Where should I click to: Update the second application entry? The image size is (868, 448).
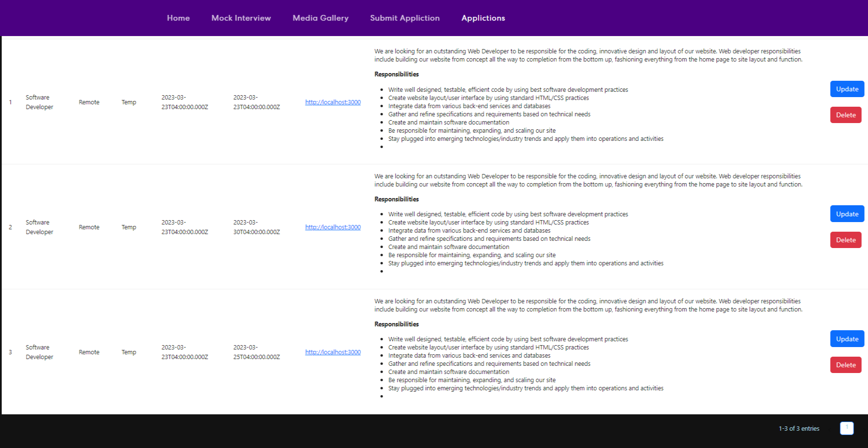(847, 214)
